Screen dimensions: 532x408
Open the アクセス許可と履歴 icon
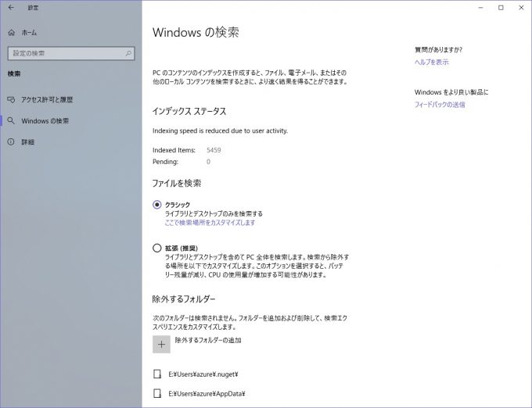[11, 99]
